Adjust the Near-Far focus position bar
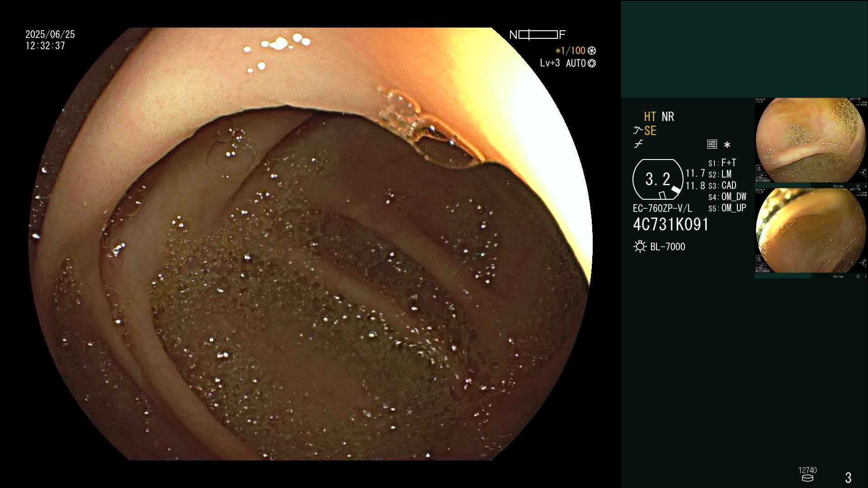868x488 pixels. pos(538,35)
